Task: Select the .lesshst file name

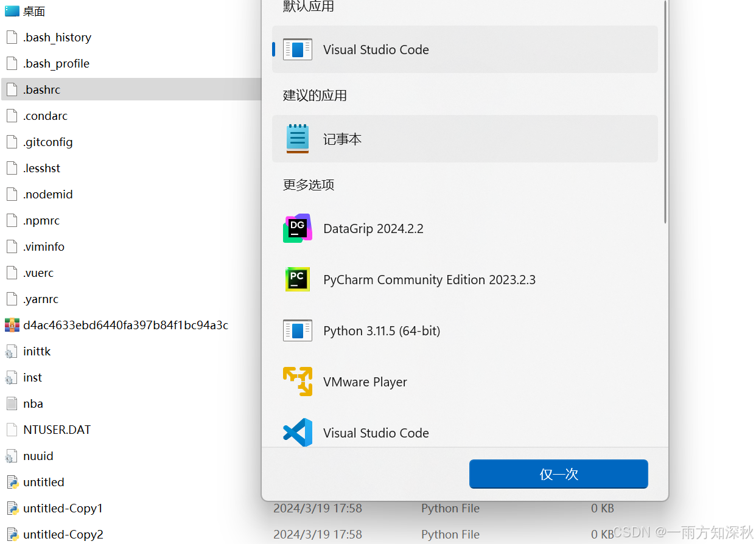Action: pos(41,168)
